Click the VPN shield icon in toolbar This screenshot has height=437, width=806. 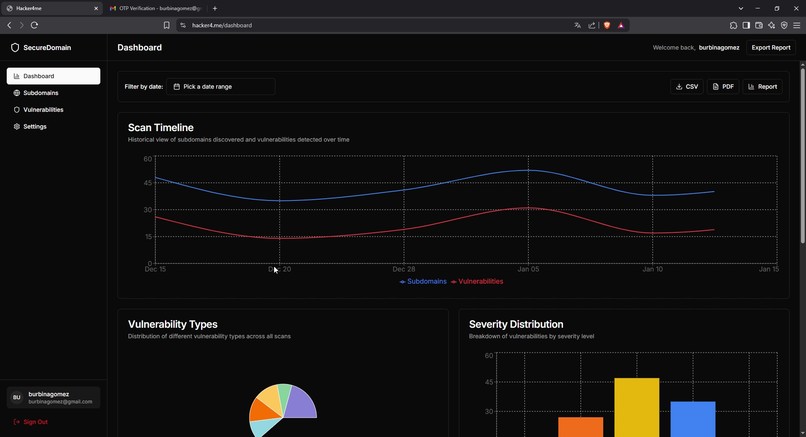coord(784,25)
